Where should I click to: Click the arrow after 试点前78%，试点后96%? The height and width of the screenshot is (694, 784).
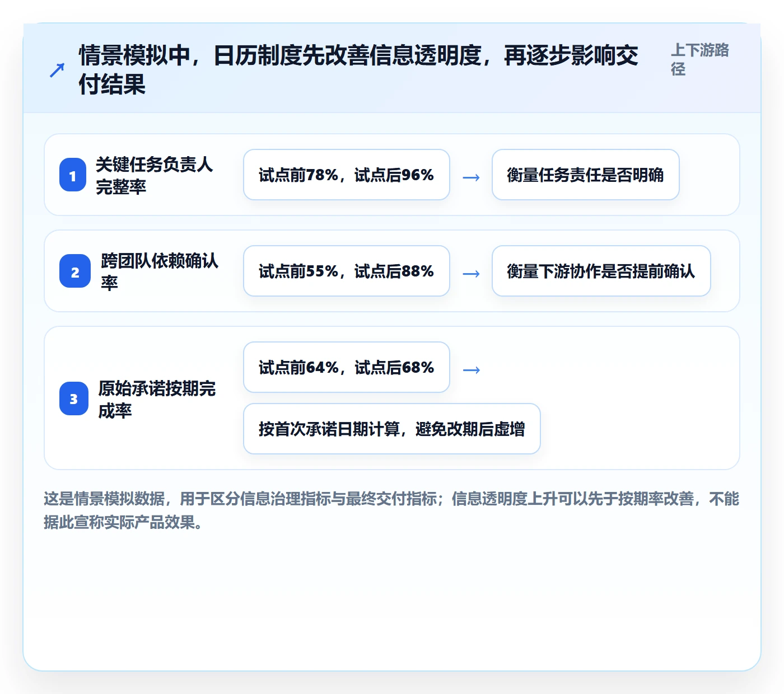471,177
